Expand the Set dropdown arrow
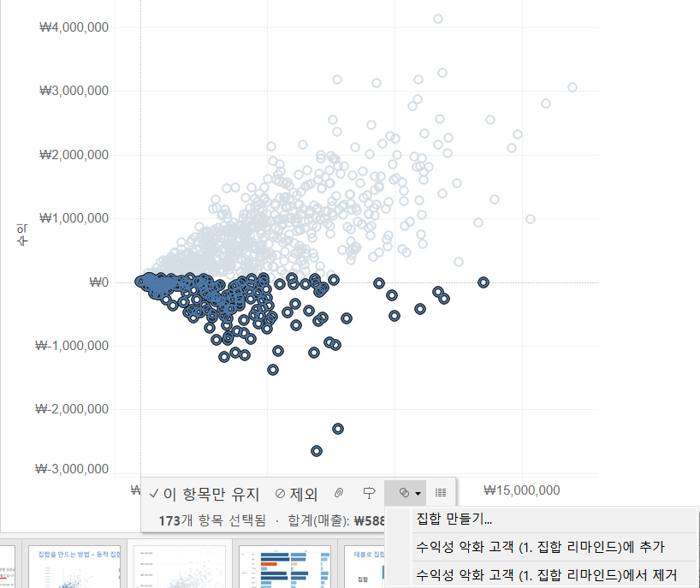This screenshot has width=700, height=588. 418,493
